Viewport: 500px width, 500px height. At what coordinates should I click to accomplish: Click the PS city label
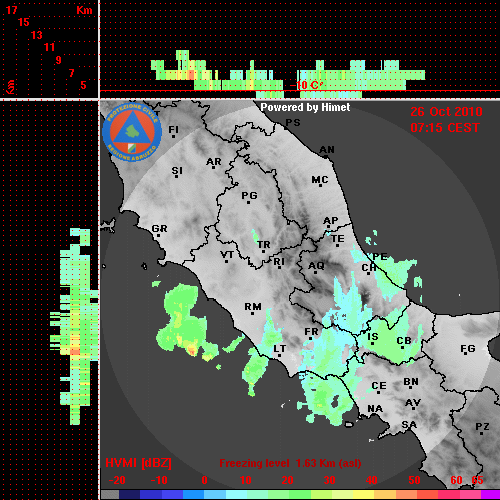point(293,123)
